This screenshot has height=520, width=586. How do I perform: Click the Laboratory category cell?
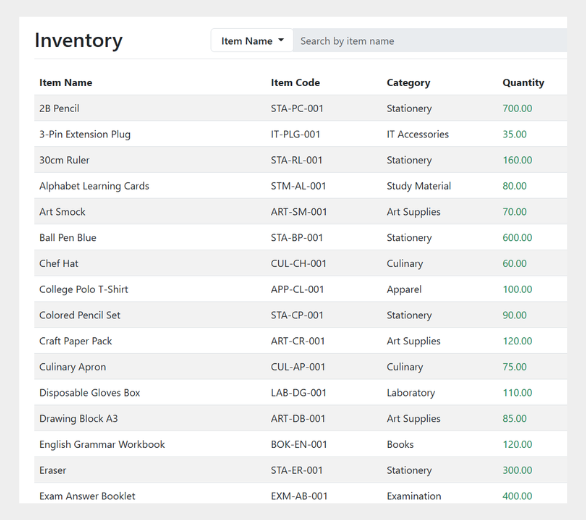point(411,393)
